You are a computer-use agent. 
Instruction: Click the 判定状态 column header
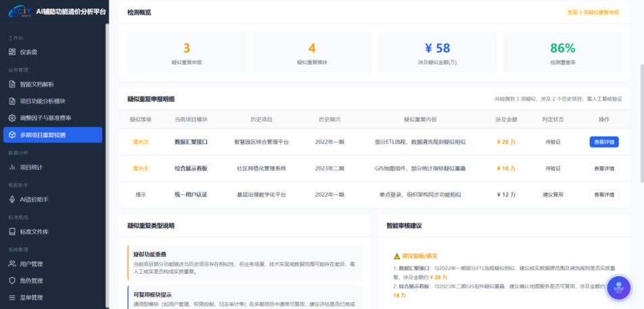553,120
